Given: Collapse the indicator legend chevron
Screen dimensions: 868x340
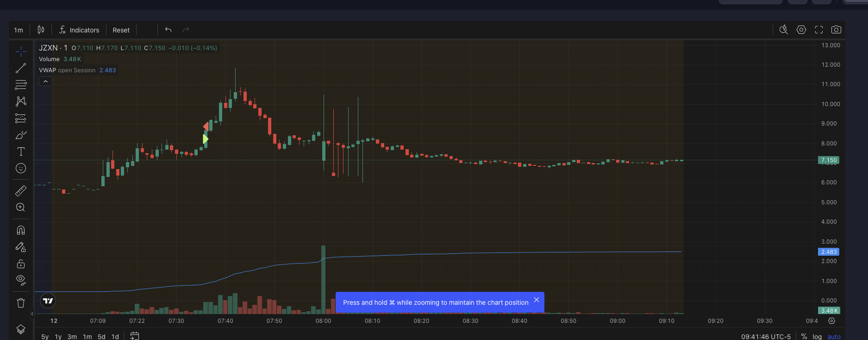Looking at the screenshot, I should tap(45, 82).
